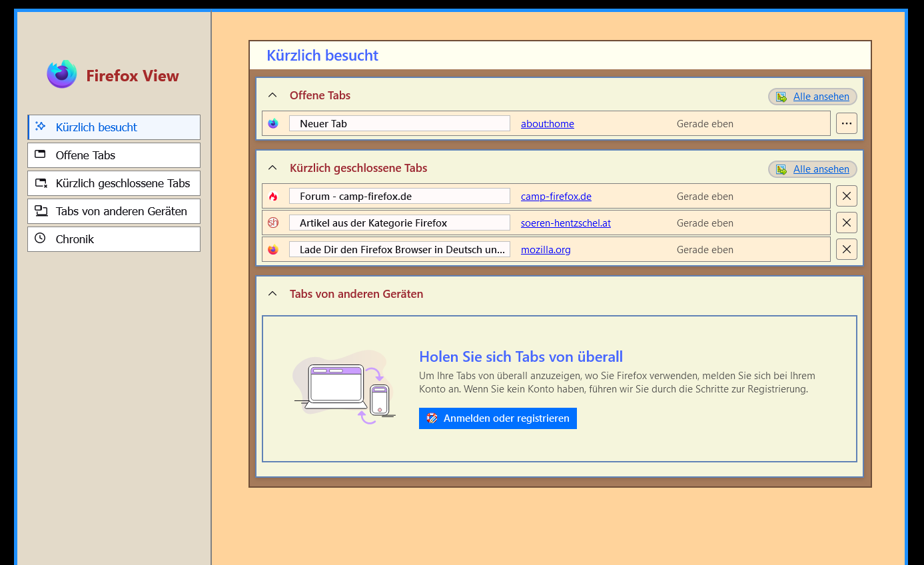Click the soeren-hentzschel.at site favicon
Screen dimensions: 924x565
[273, 223]
